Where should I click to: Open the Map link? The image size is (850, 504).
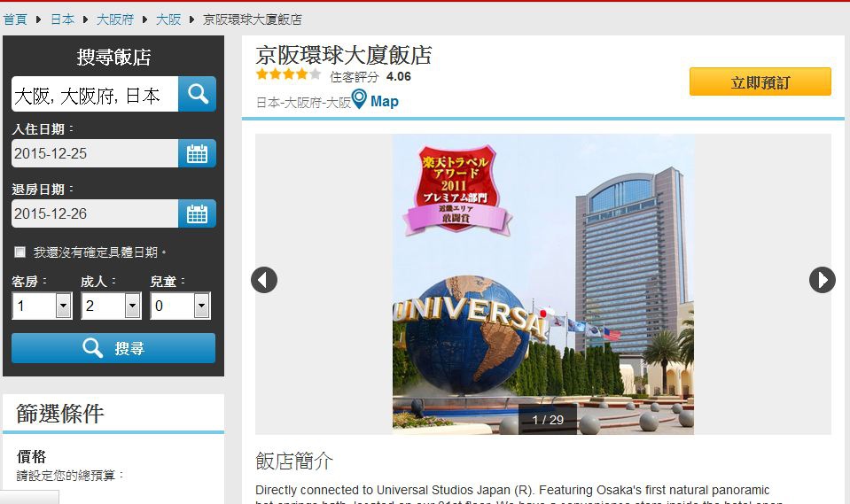(385, 101)
